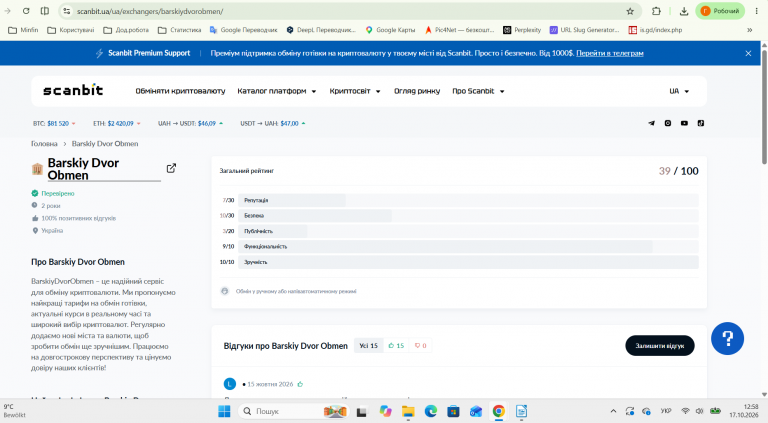
Task: Open the YouTube social icon
Action: [684, 123]
